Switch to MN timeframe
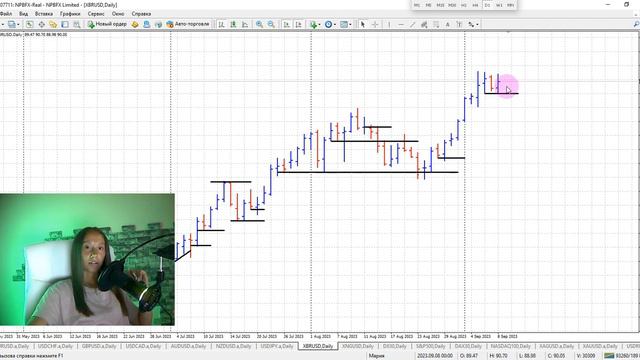 pyautogui.click(x=510, y=5)
